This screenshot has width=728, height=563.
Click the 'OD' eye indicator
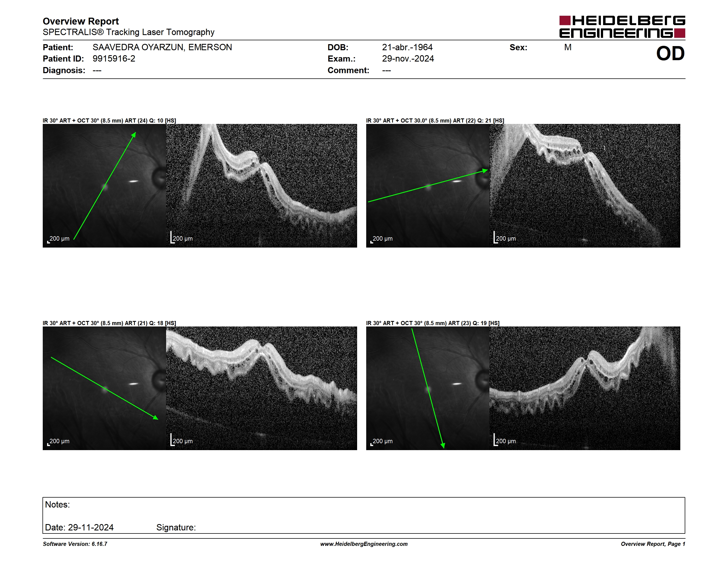click(670, 54)
